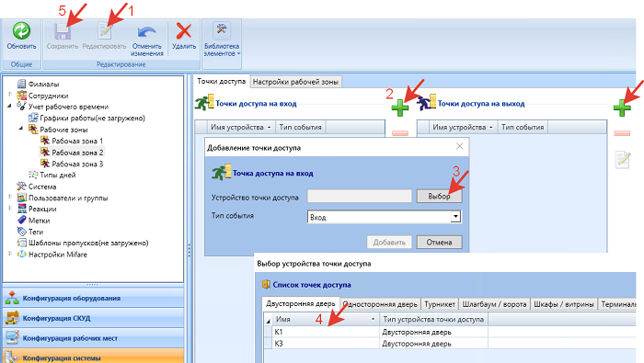
Task: Switch to Двусторонняя дверь tab
Action: pos(301,303)
